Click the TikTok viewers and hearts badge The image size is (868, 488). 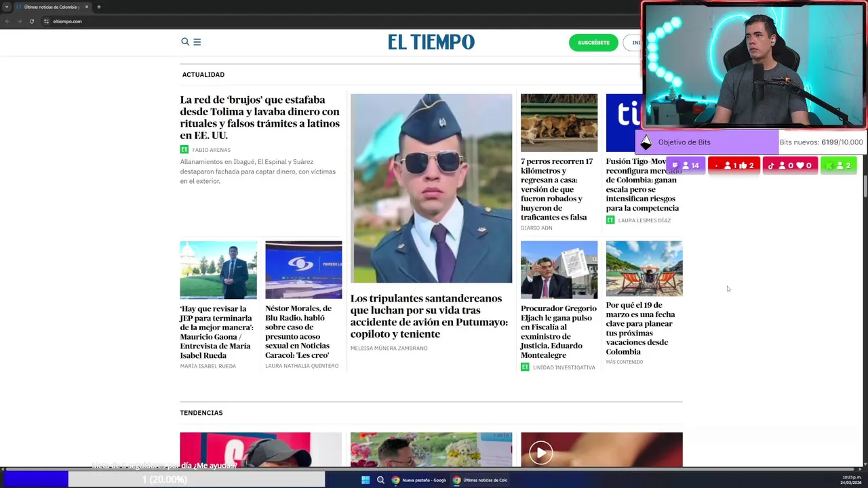pyautogui.click(x=790, y=165)
